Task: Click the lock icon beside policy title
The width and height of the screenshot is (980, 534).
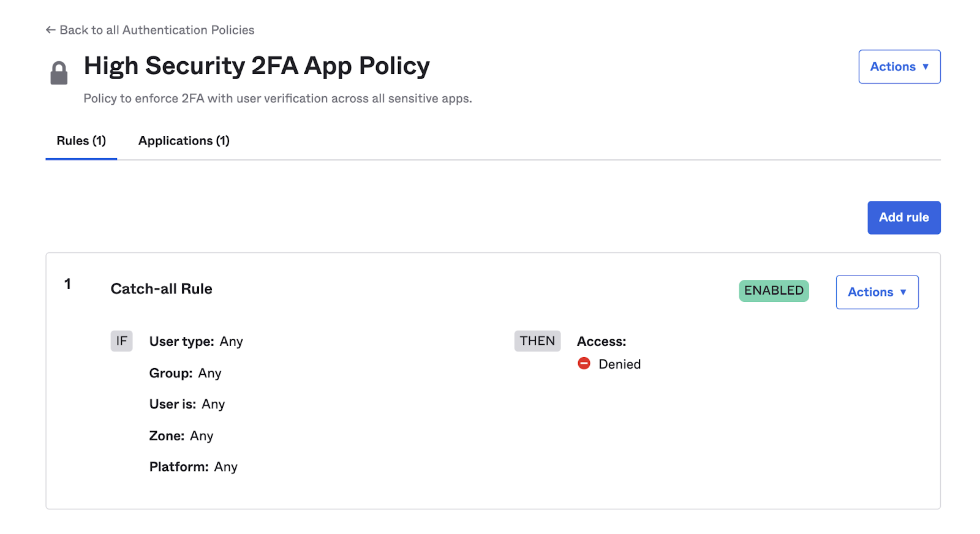Action: pos(59,73)
